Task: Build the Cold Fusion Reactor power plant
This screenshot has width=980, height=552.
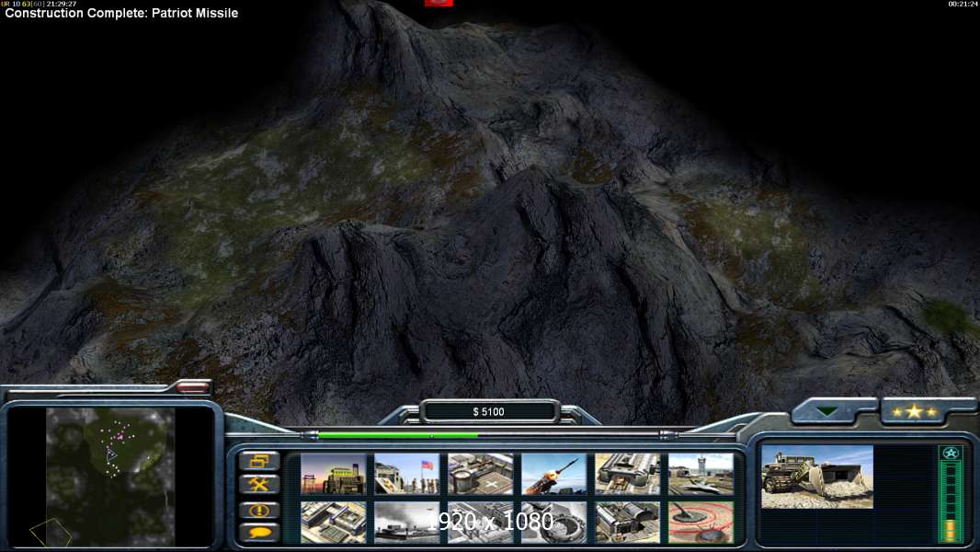Action: [x=333, y=474]
